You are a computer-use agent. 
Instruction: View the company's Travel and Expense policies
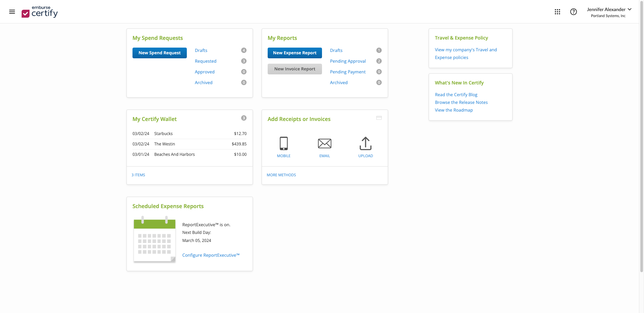coord(466,53)
